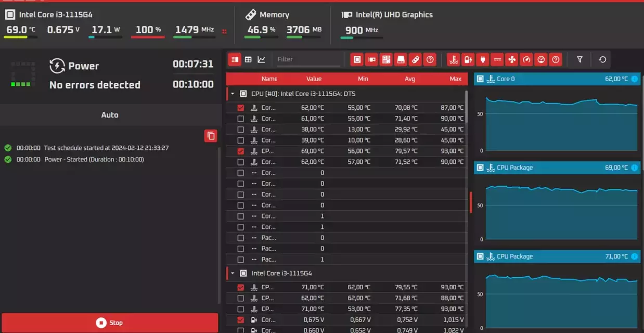The image size is (644, 333).
Task: Check the sensor row showing 38,00 °C
Action: point(240,130)
